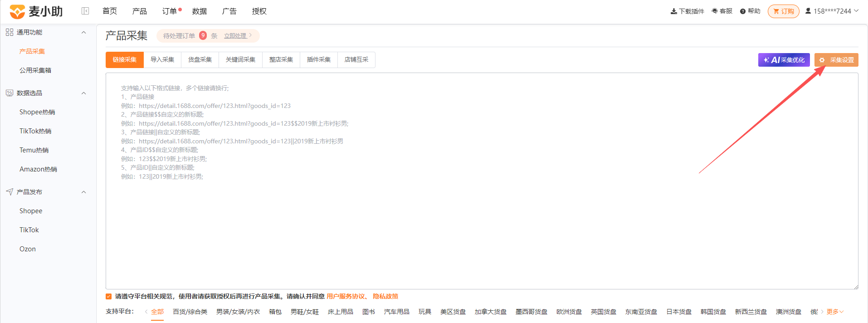Image resolution: width=868 pixels, height=323 pixels.
Task: Expand 更多 platforms dropdown
Action: point(835,312)
